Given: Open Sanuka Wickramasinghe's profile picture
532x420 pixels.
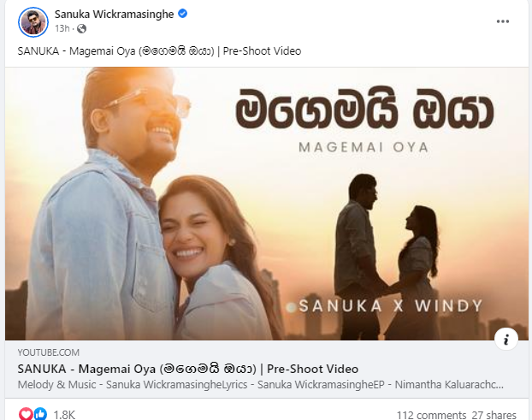Looking at the screenshot, I should click(33, 21).
